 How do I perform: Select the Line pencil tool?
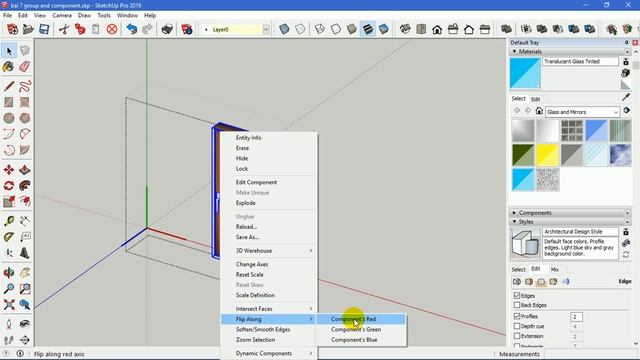pos(9,86)
